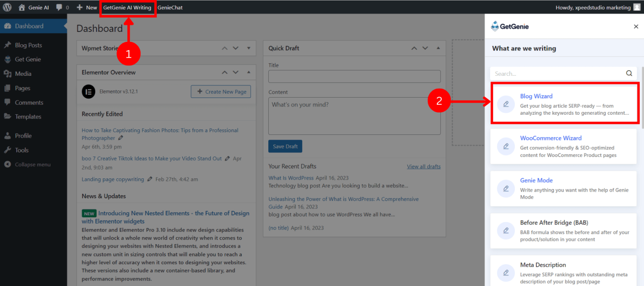This screenshot has height=286, width=644.
Task: Select the WooCommerce Wizard template
Action: (x=563, y=146)
